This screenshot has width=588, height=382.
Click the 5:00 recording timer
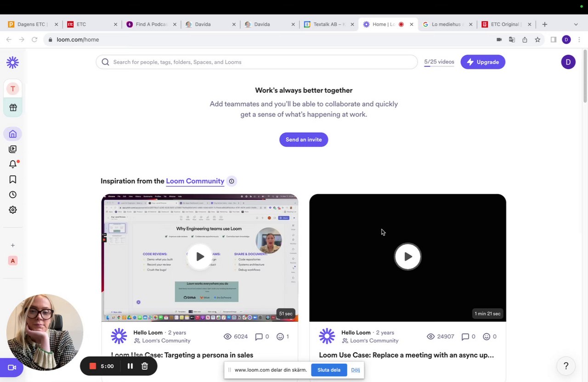pyautogui.click(x=107, y=366)
